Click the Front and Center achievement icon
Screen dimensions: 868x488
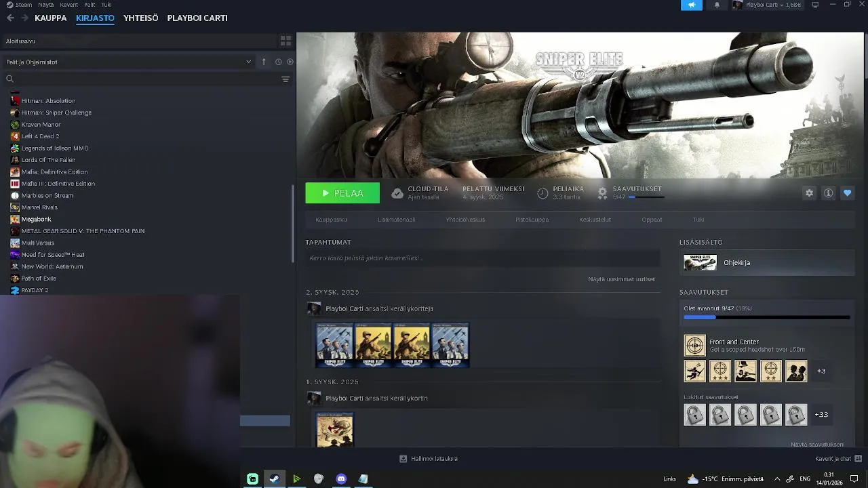[x=694, y=346]
